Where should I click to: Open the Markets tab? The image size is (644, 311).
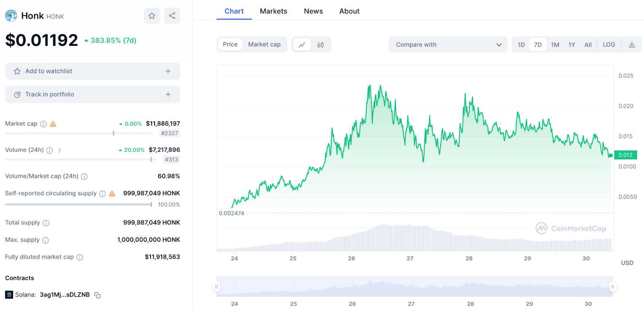pos(274,11)
